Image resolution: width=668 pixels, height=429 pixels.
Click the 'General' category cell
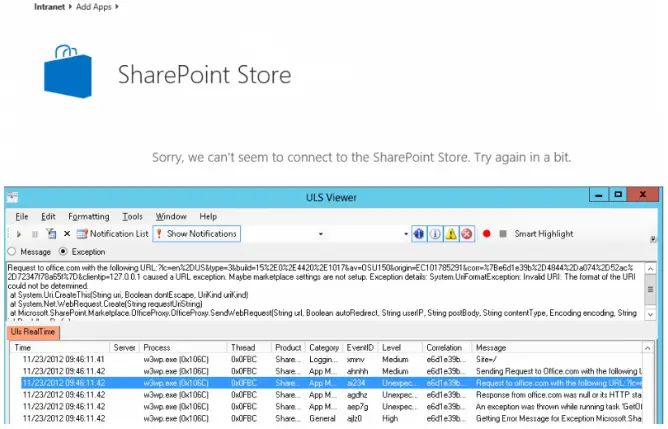pyautogui.click(x=322, y=418)
